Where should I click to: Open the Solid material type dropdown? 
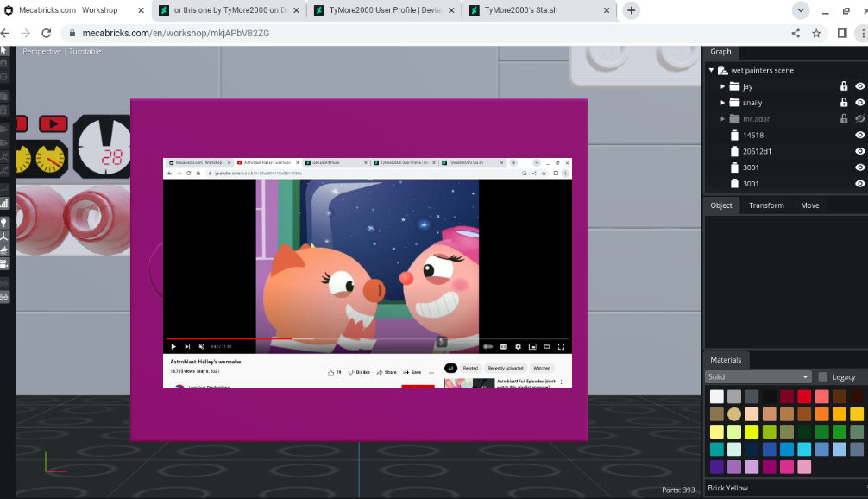point(758,377)
